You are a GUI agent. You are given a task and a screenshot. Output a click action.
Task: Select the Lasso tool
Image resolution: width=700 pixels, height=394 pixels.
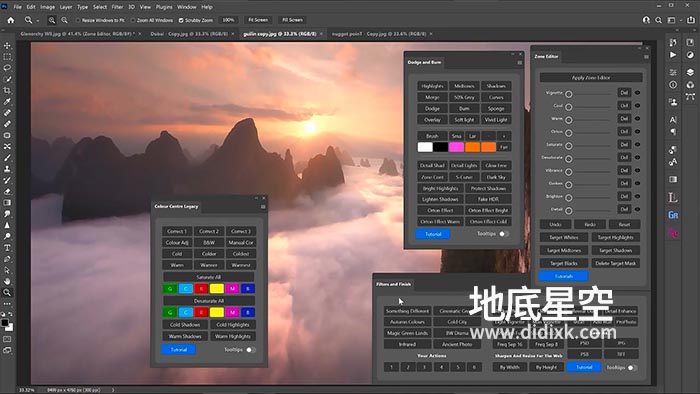tap(7, 68)
